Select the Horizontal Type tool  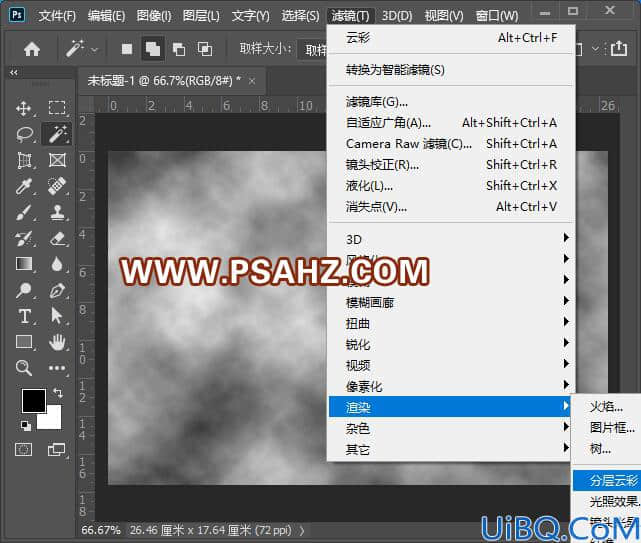click(x=24, y=316)
